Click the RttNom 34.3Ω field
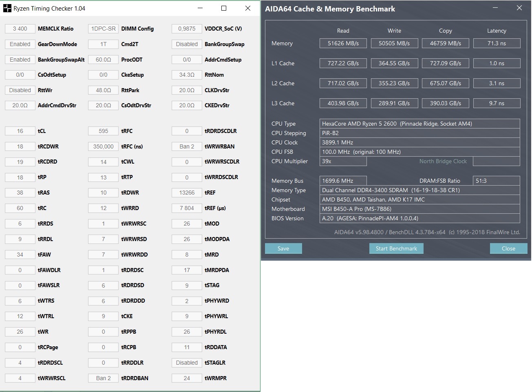532x392 pixels. [x=187, y=75]
